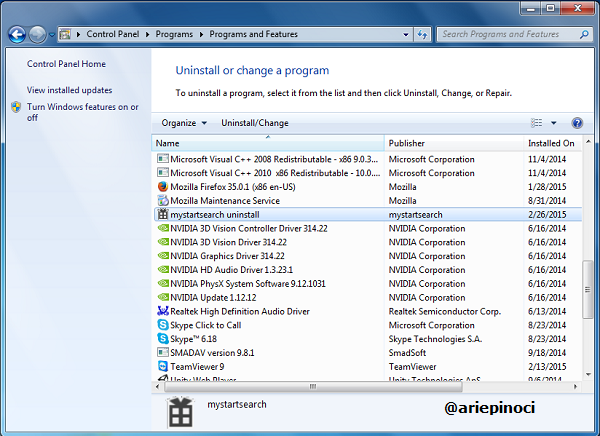
Task: Click the horizontal scrollbar left arrow
Action: [157, 387]
